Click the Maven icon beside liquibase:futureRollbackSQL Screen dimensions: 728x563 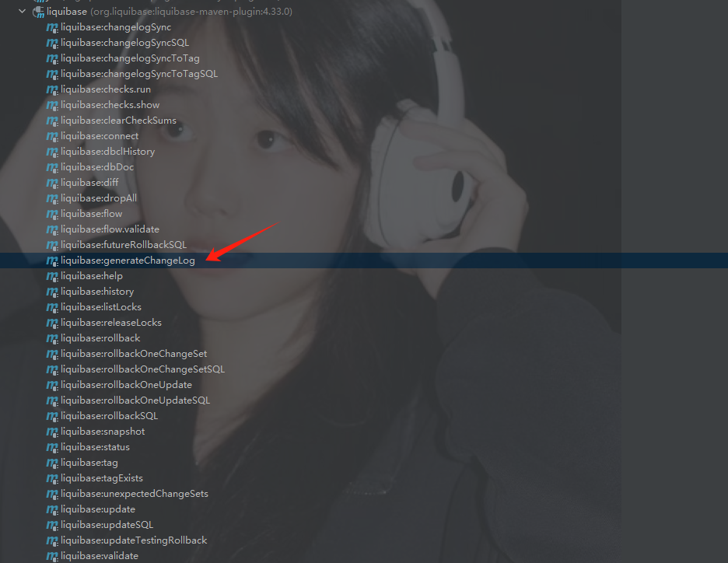coord(52,246)
